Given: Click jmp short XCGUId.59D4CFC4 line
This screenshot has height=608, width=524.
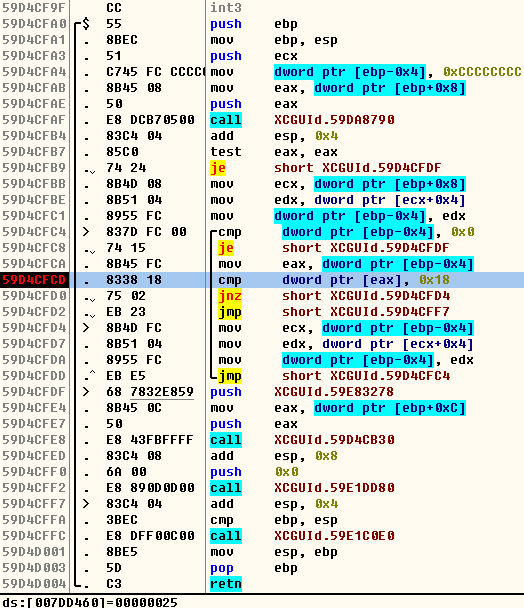Looking at the screenshot, I should pyautogui.click(x=334, y=376).
